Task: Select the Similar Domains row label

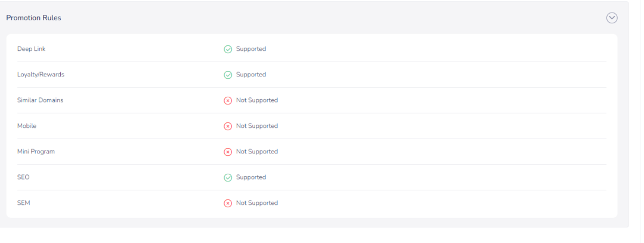Action: click(41, 100)
